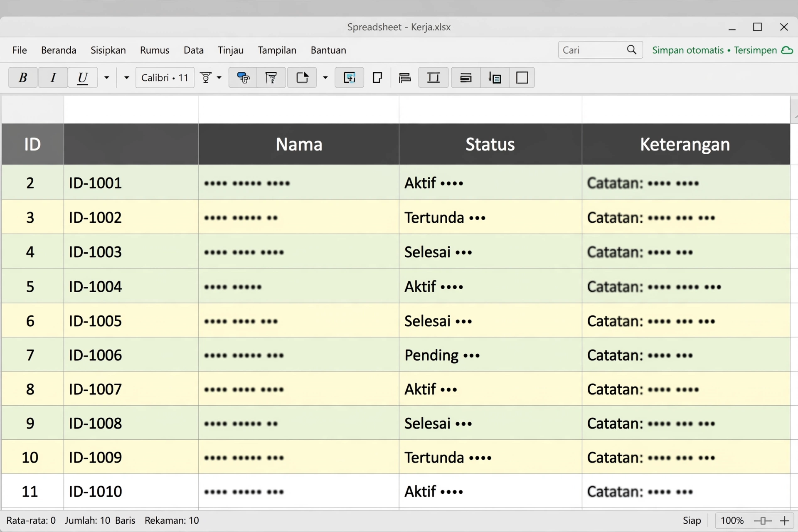This screenshot has width=798, height=532.
Task: Click zoom in plus button
Action: tap(785, 521)
